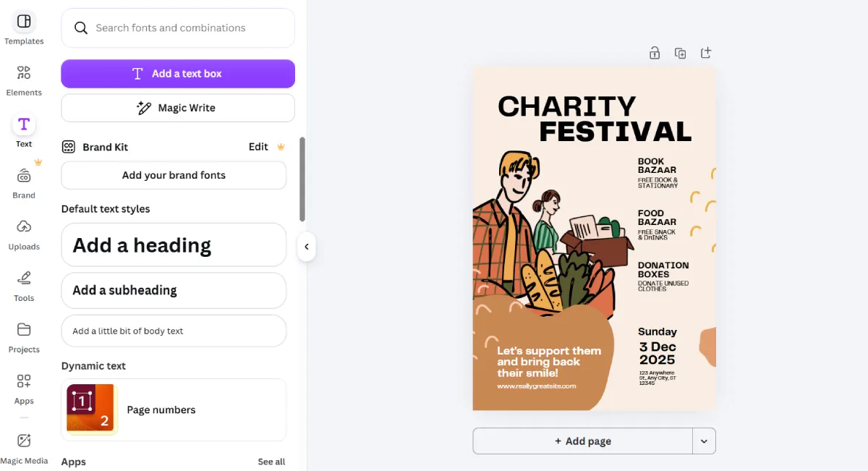Duplicate the page with copy icon
Screen dimensions: 868x471
click(x=680, y=53)
